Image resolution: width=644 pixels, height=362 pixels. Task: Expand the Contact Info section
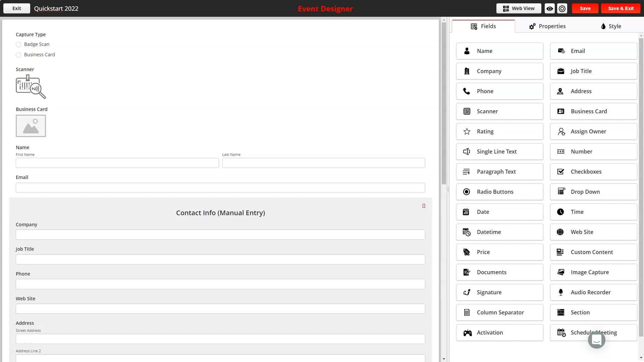coord(424,206)
